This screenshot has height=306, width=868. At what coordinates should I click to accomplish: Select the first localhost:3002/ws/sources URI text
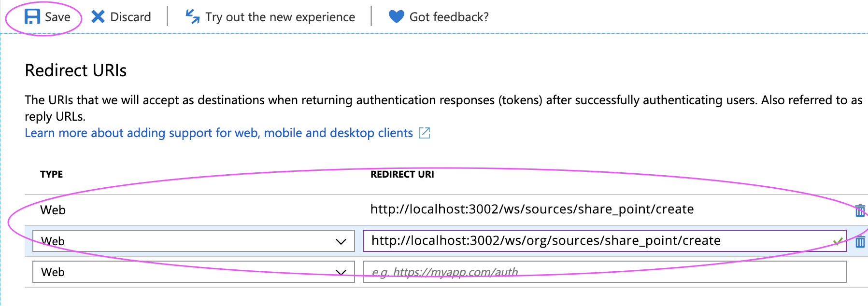[x=532, y=209]
